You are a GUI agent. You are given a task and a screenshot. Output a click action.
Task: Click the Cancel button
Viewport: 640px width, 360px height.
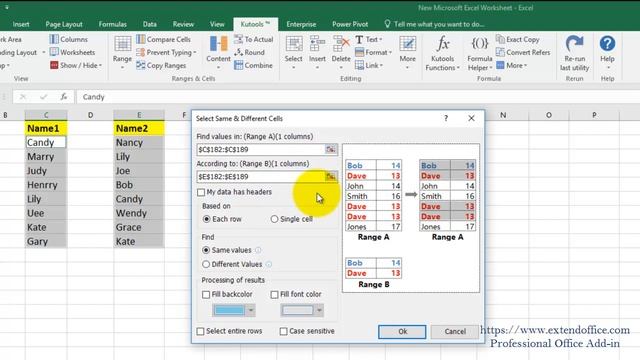click(x=455, y=331)
